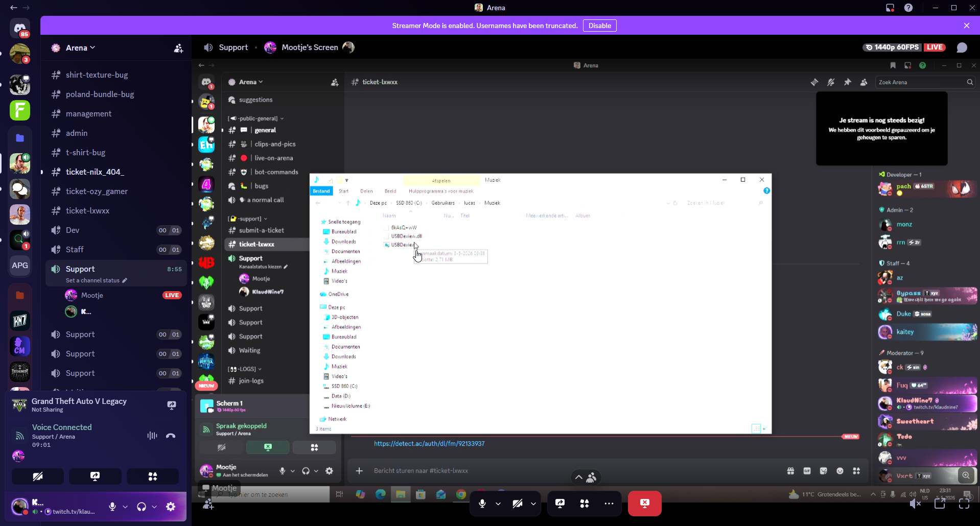Mute microphone in the user panel
This screenshot has width=980, height=526.
point(112,507)
